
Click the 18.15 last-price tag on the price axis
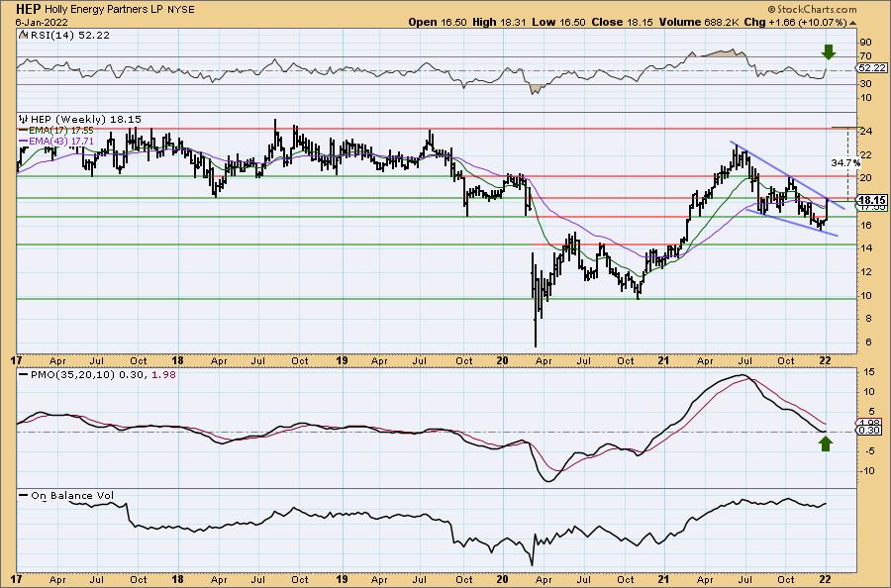click(871, 200)
